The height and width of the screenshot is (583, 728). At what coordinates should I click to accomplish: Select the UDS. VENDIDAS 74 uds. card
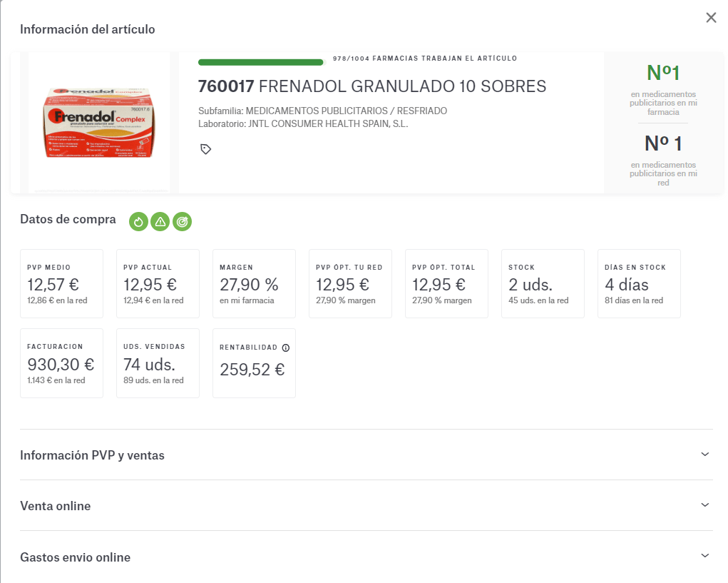pyautogui.click(x=158, y=363)
